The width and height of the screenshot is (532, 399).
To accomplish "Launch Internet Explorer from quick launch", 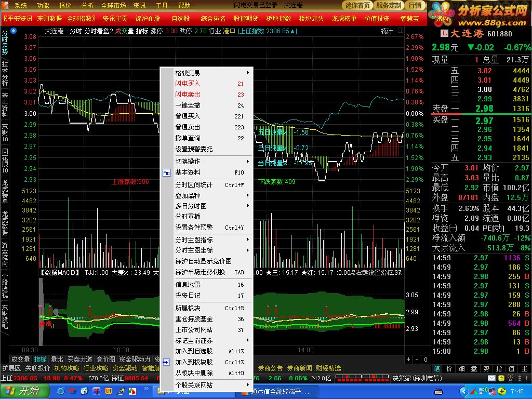I will tap(61, 391).
